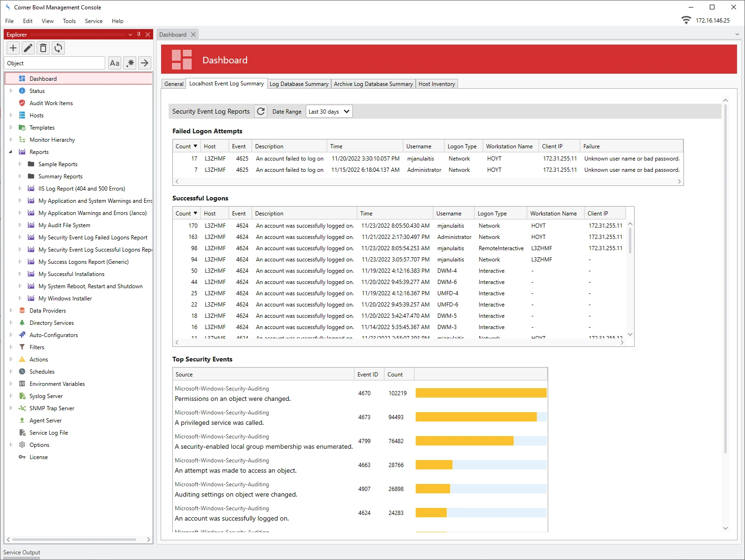Viewport: 745px width, 560px height.
Task: Refresh the Security Event Log Reports
Action: (261, 111)
